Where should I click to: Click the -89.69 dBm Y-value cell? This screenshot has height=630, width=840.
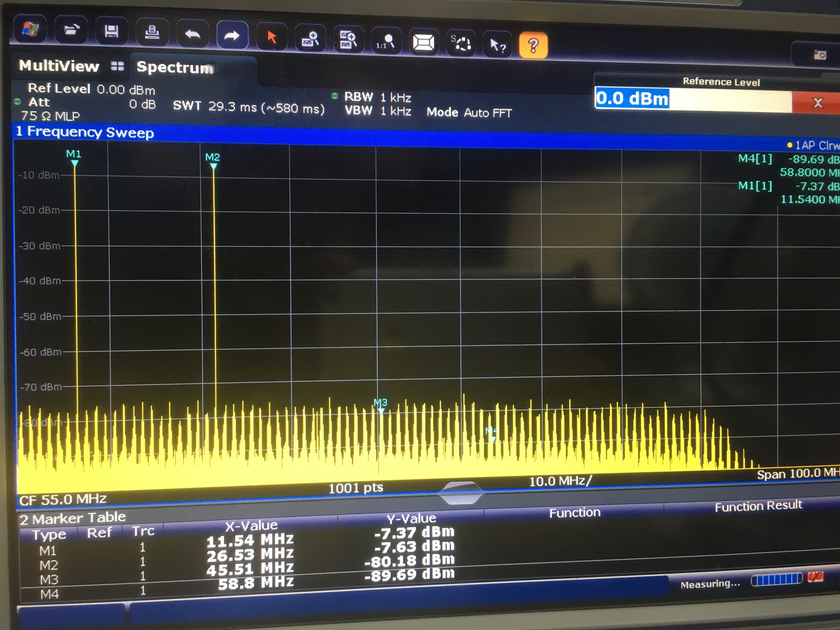pos(409,574)
